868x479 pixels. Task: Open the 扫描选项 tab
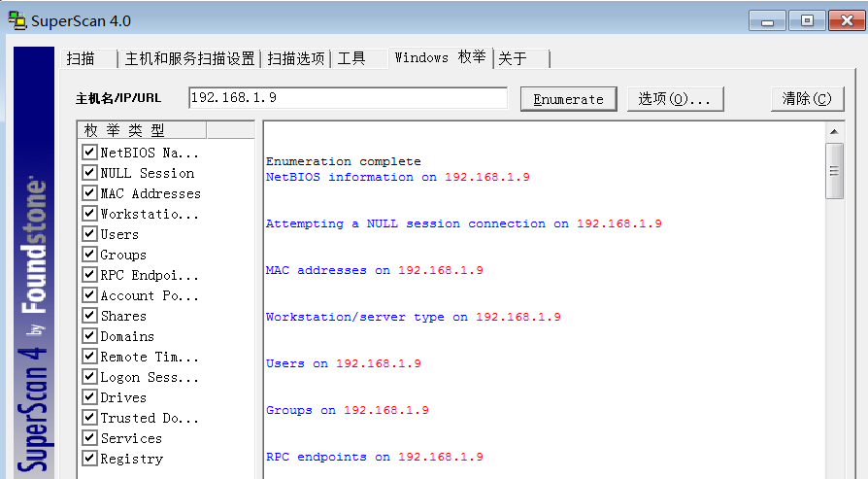coord(295,58)
